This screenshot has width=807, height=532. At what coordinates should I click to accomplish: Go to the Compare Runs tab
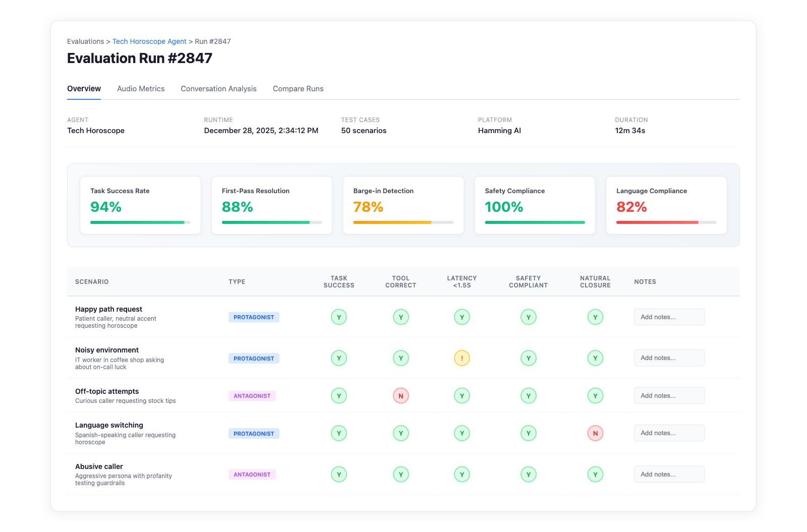pos(298,89)
